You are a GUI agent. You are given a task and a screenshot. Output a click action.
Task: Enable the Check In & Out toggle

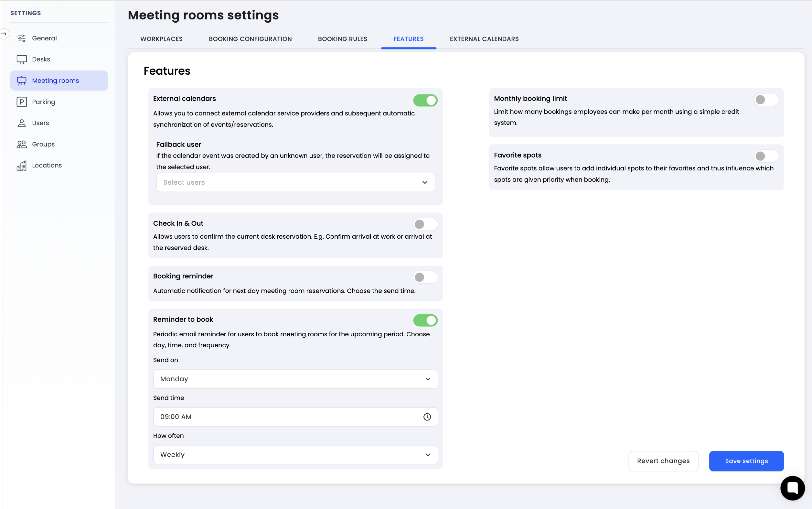pos(425,224)
